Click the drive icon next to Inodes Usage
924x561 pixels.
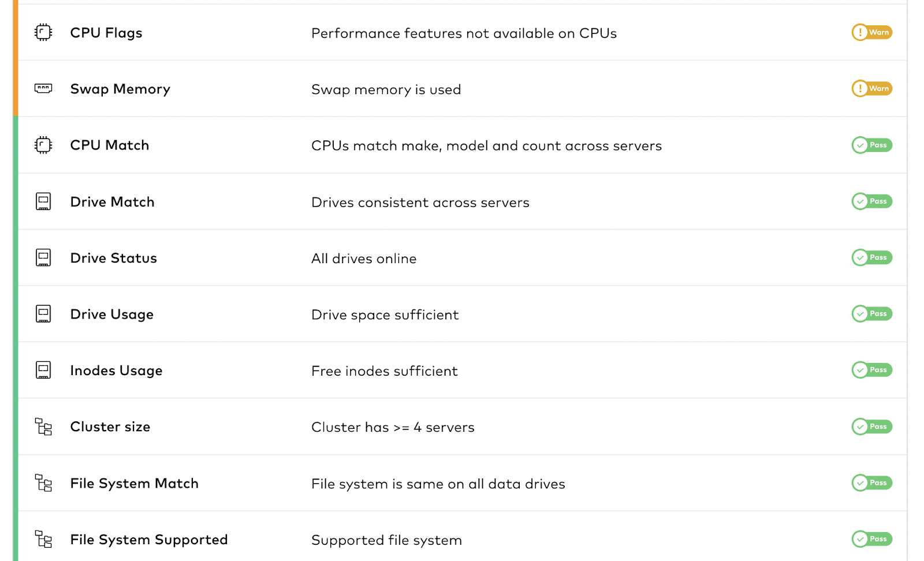coord(43,370)
